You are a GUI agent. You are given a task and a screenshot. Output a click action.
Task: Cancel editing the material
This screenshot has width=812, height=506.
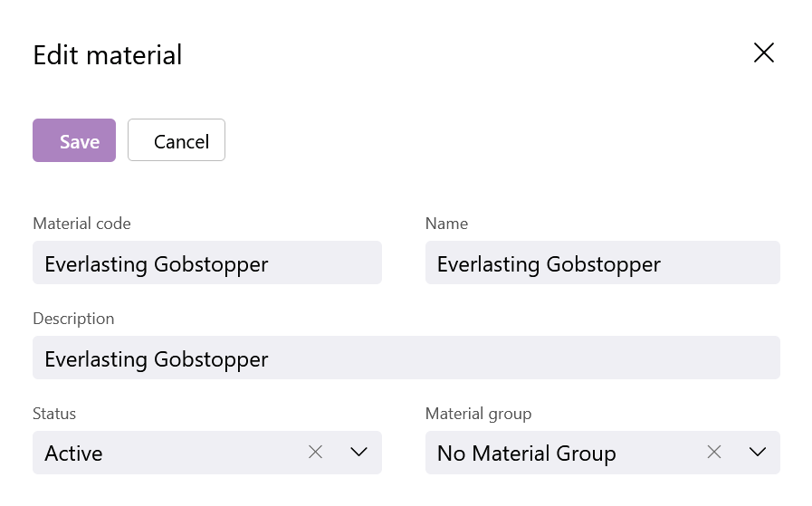177,140
